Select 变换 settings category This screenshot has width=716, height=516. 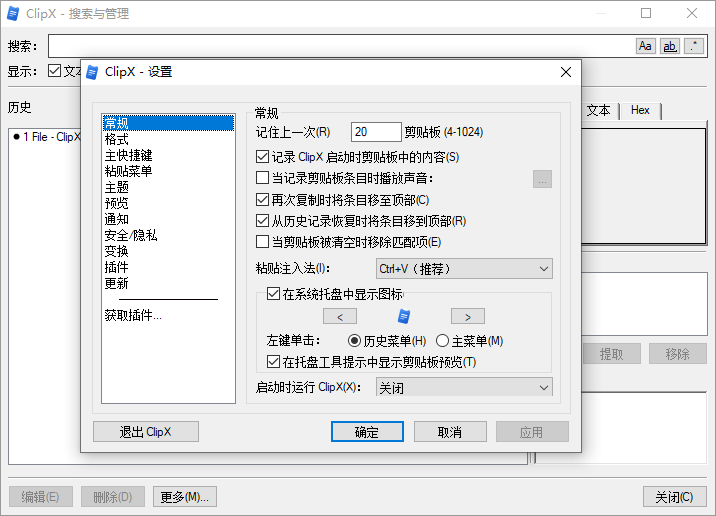pyautogui.click(x=168, y=251)
